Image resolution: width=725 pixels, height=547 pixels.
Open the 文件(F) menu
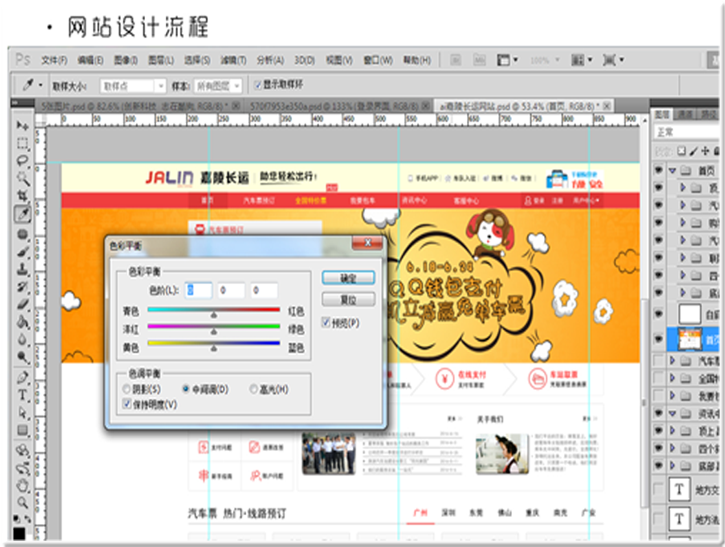click(x=54, y=60)
